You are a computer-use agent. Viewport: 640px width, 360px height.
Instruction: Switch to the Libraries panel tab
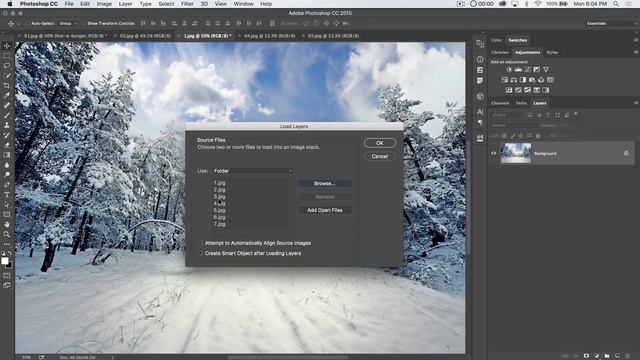(x=500, y=53)
